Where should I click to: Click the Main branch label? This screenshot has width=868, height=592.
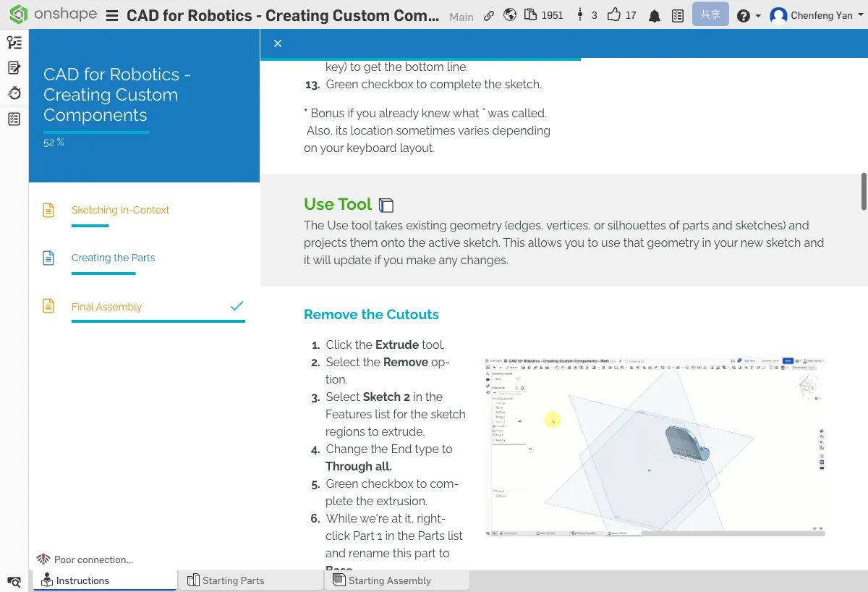tap(461, 17)
